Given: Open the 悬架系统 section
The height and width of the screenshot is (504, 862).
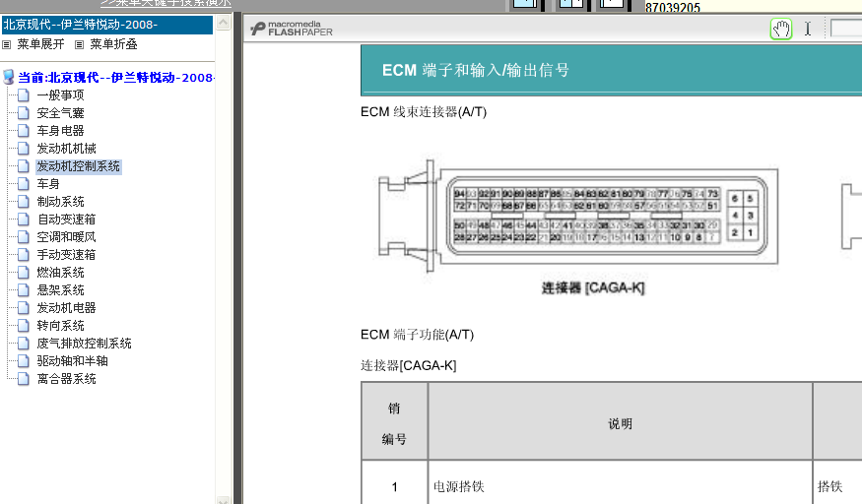Looking at the screenshot, I should pos(60,289).
